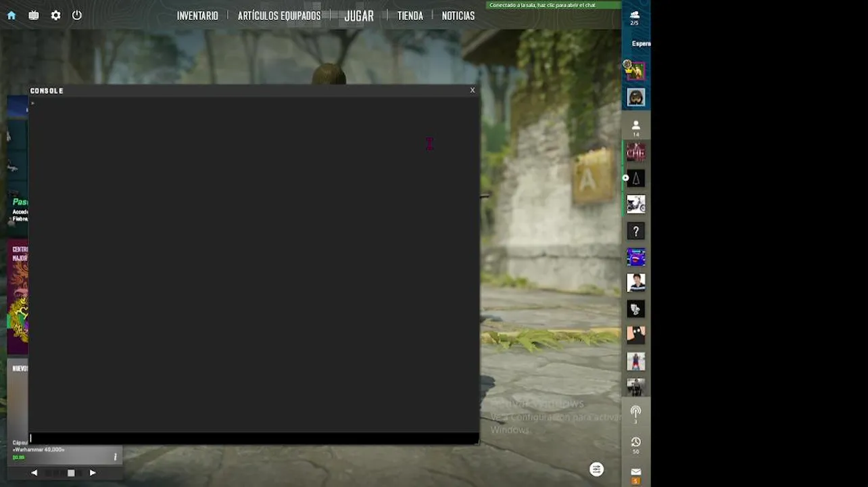Select friend avatar with question mark

pyautogui.click(x=635, y=231)
